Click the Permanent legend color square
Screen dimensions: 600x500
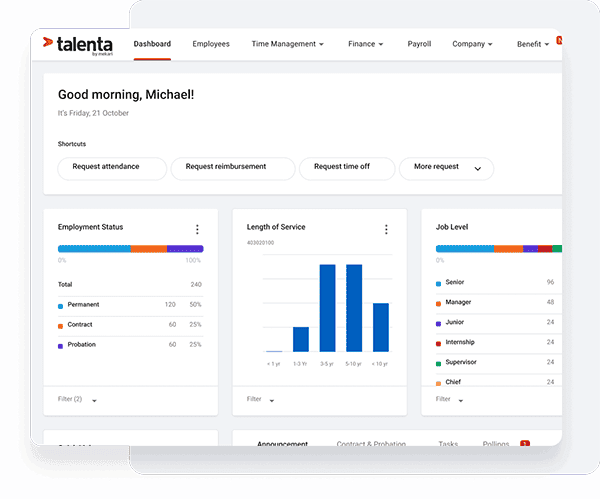[x=60, y=306]
